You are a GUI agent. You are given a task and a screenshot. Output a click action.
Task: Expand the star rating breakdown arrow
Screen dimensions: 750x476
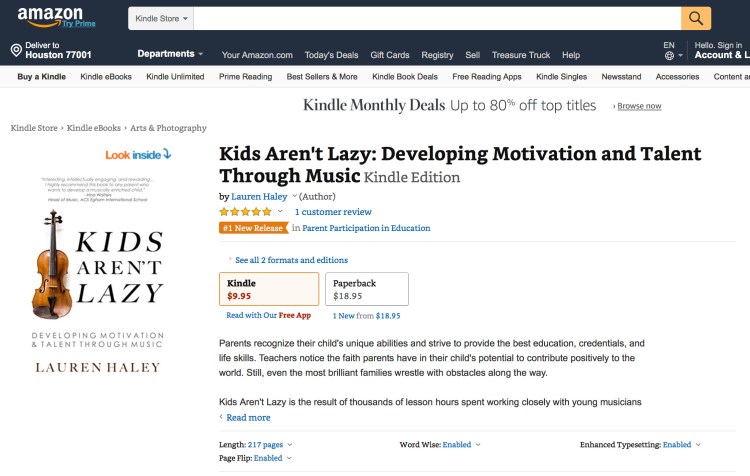coord(280,212)
